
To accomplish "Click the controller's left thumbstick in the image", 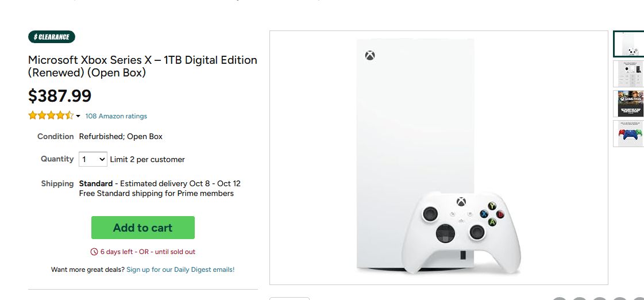I will (x=430, y=214).
